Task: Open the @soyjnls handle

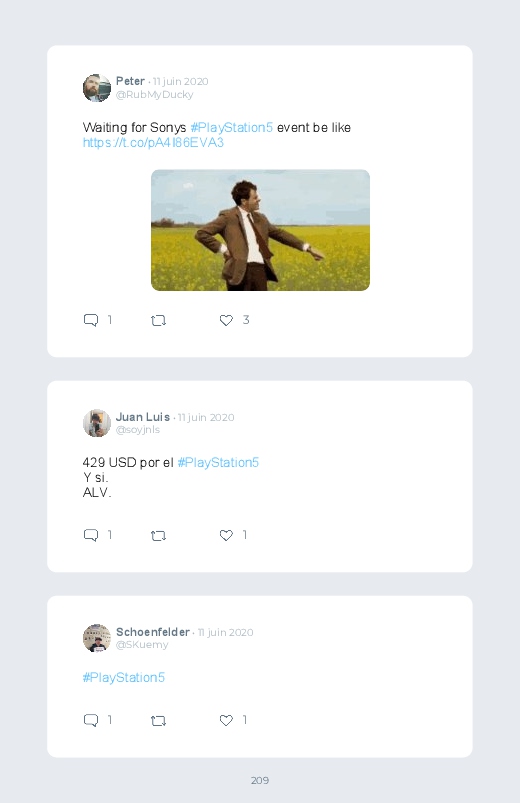Action: [138, 430]
